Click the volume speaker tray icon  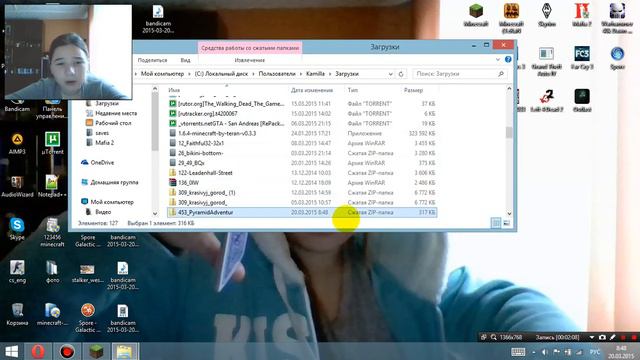tap(545, 352)
